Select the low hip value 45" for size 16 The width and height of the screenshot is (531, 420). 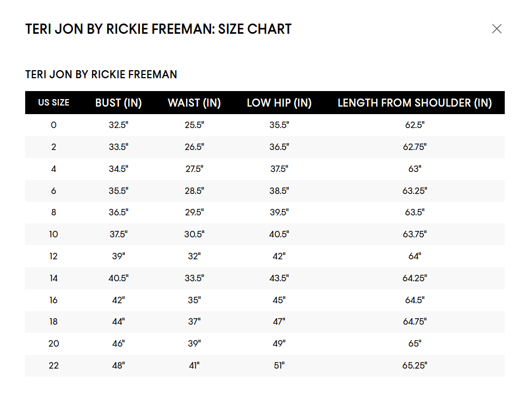[279, 301]
